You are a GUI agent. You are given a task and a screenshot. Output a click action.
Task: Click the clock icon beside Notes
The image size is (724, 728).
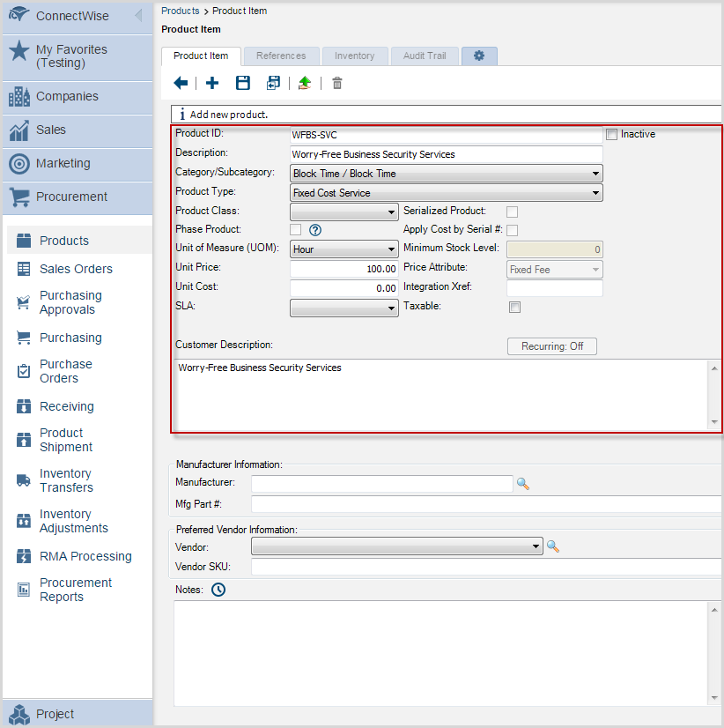tap(218, 590)
